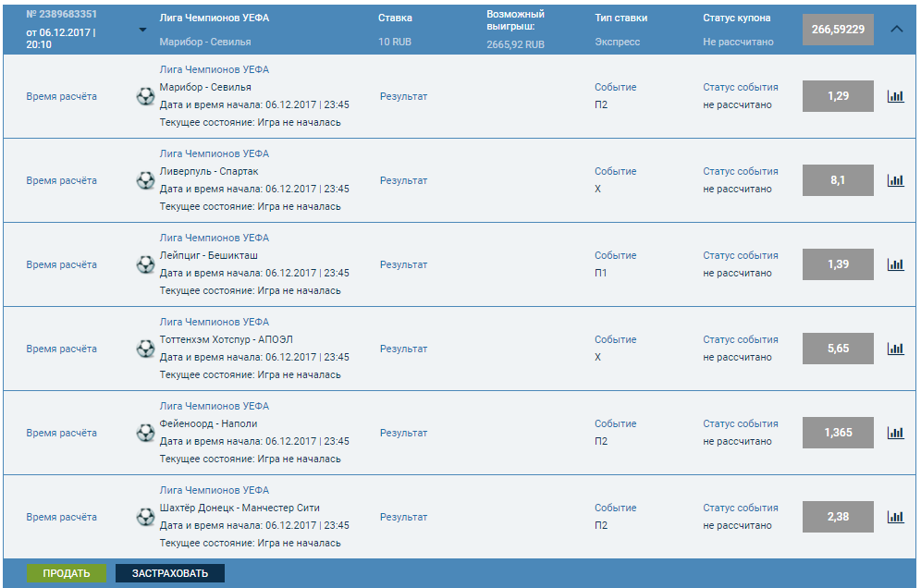Open statistics chart for Шахтёр Донецк - Манчестер Сити
This screenshot has height=588, width=921.
[x=895, y=516]
